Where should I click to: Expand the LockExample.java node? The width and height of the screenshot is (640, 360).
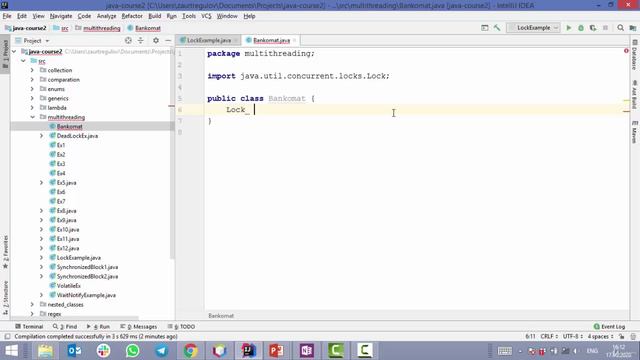click(41, 258)
